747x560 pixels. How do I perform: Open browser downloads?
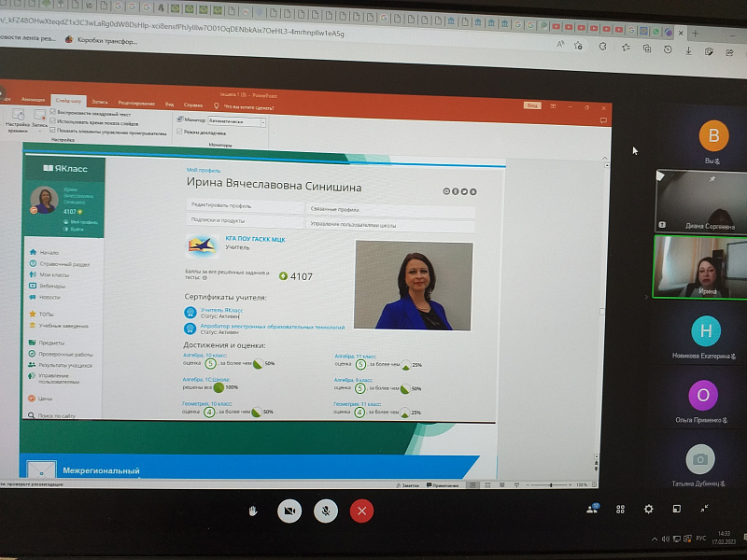point(688,50)
